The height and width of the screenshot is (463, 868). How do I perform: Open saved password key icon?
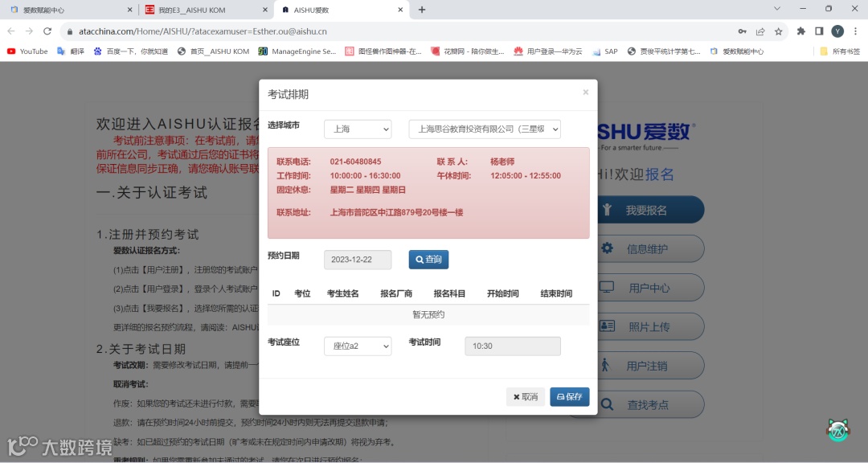pyautogui.click(x=743, y=31)
